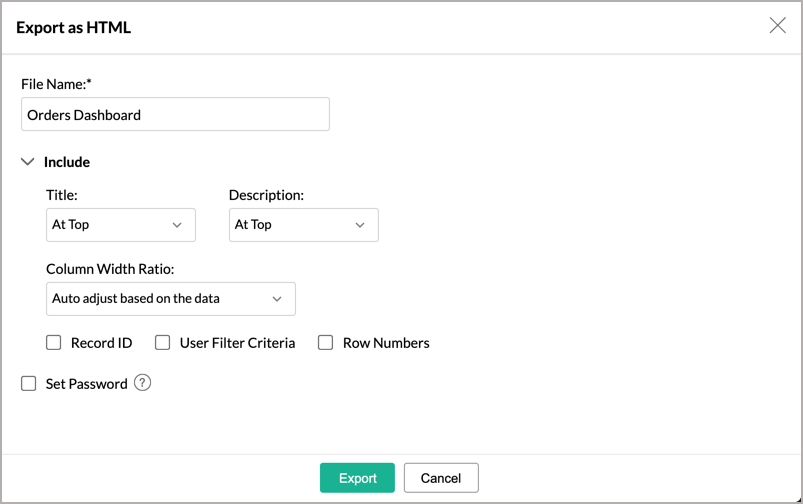Expand the Auto adjust based on the data dropdown
This screenshot has height=504, width=803.
pos(170,299)
